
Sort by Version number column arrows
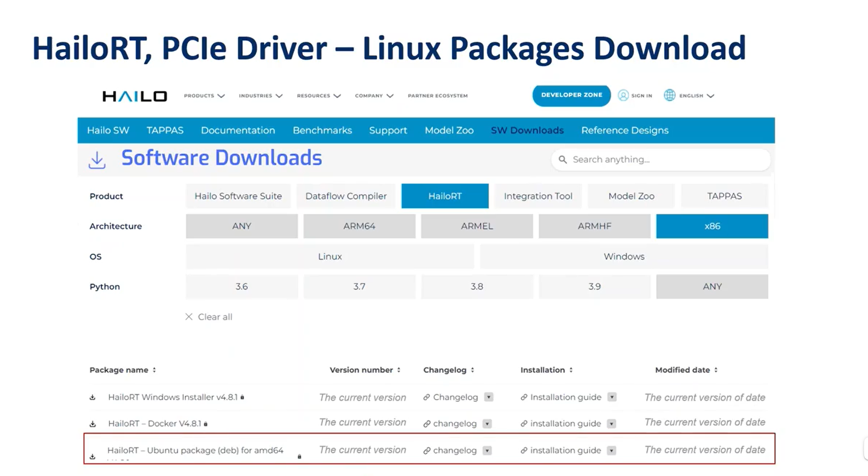coord(399,370)
